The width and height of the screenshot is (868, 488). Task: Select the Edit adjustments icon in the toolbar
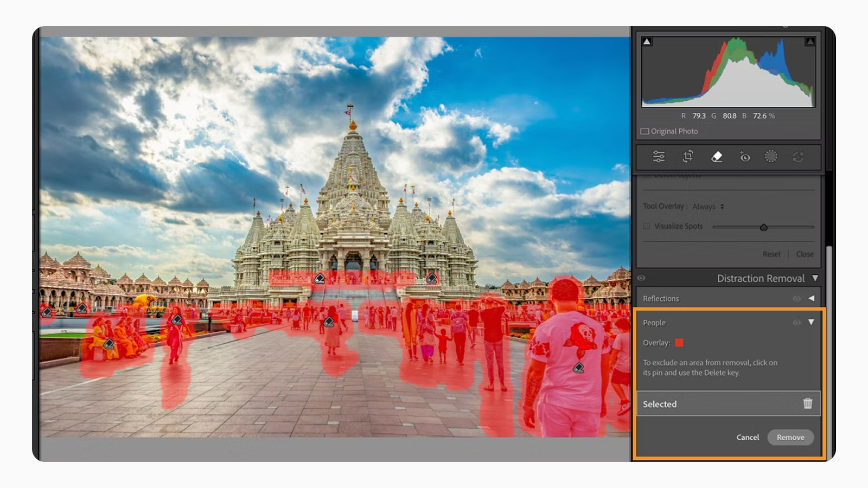pyautogui.click(x=660, y=157)
